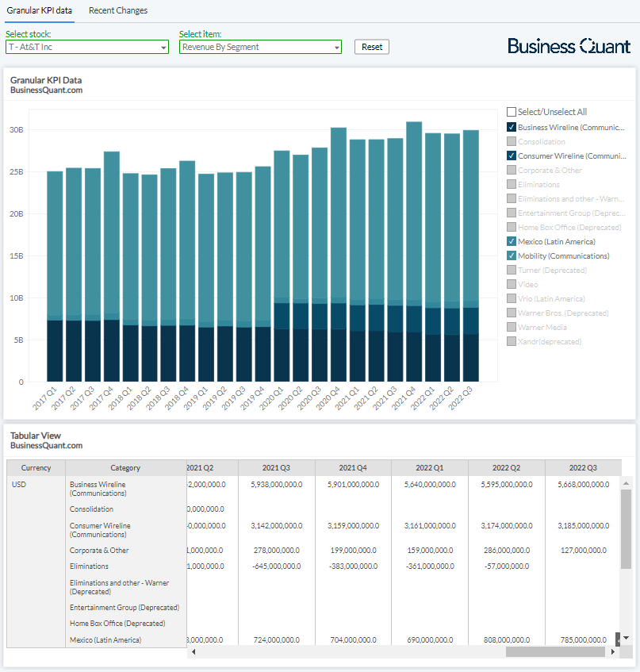Click the Category column header
640x672 pixels.
(x=125, y=468)
